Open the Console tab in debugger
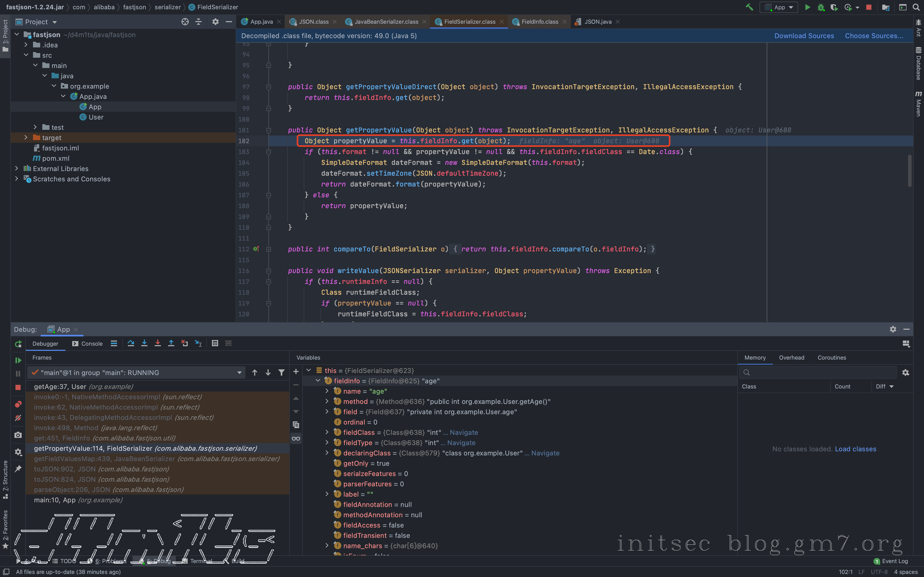This screenshot has width=924, height=577. [87, 343]
